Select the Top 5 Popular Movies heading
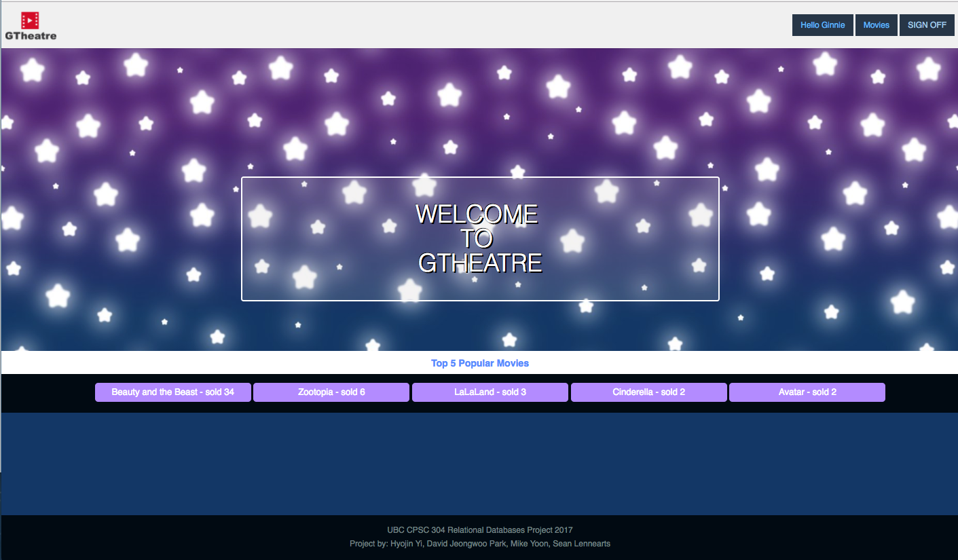Image resolution: width=958 pixels, height=560 pixels. (479, 363)
